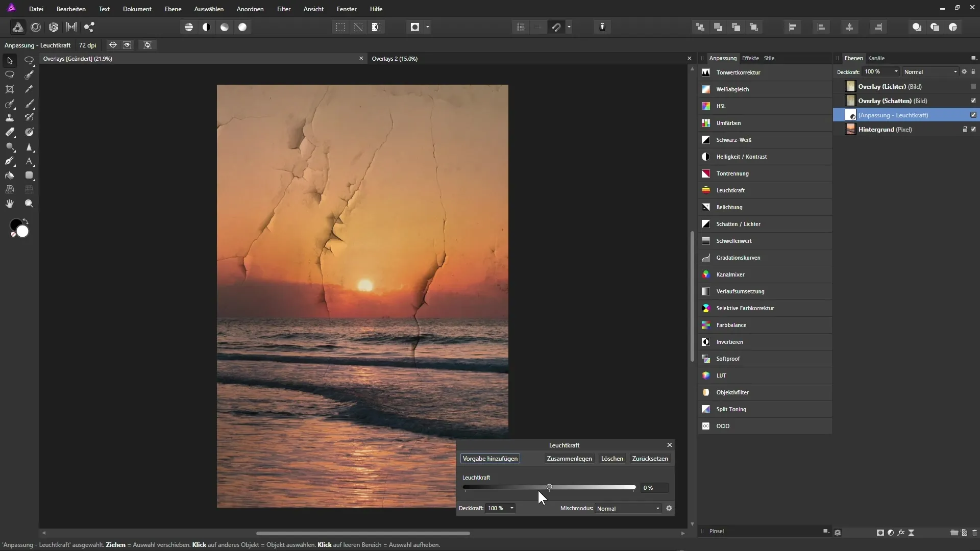Image resolution: width=980 pixels, height=551 pixels.
Task: Click the Zusammenlegen button
Action: pos(569,459)
